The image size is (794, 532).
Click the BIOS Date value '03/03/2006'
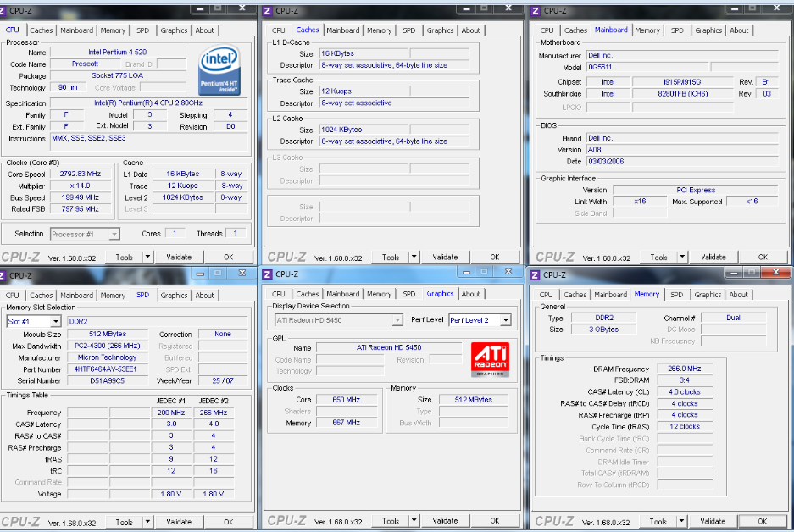click(x=682, y=162)
